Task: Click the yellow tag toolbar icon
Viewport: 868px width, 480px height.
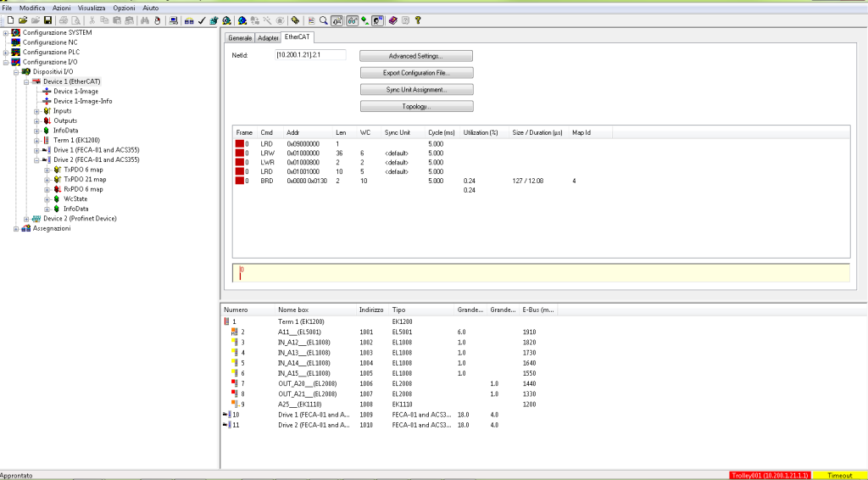Action: point(296,20)
